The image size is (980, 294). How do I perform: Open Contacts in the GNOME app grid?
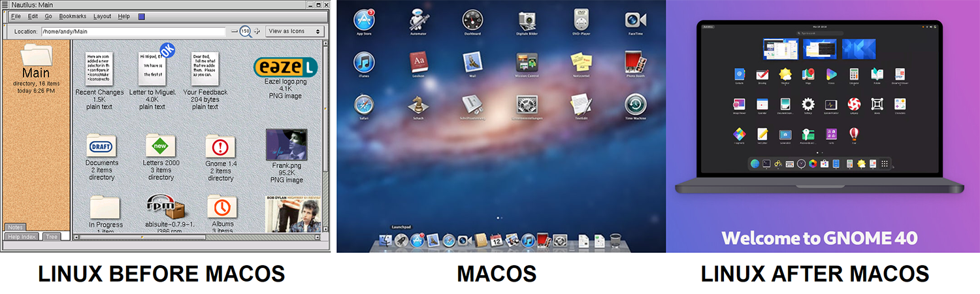[x=740, y=74]
